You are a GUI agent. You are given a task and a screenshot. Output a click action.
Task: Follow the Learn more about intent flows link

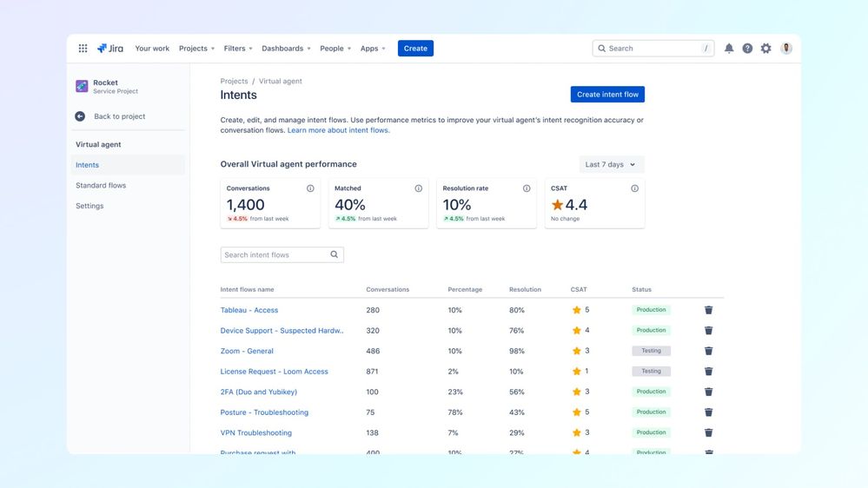(x=338, y=130)
